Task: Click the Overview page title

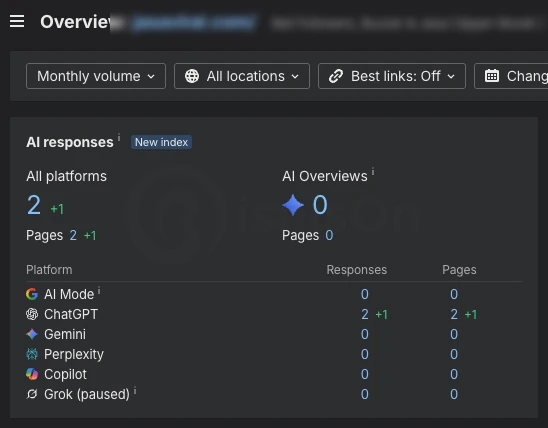Action: click(76, 22)
